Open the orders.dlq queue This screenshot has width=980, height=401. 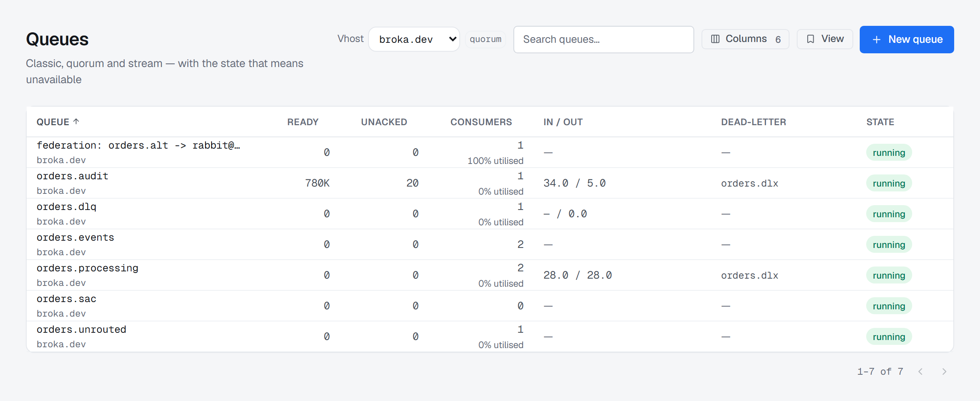pyautogui.click(x=67, y=207)
